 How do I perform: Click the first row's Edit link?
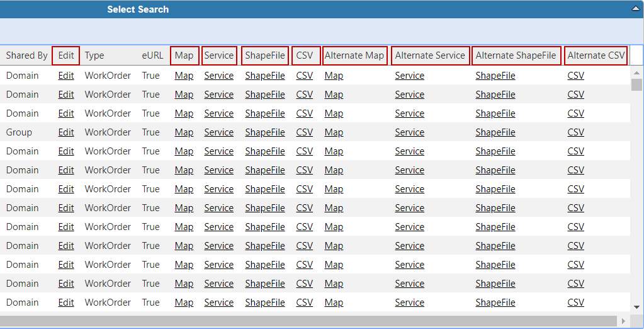tap(66, 76)
